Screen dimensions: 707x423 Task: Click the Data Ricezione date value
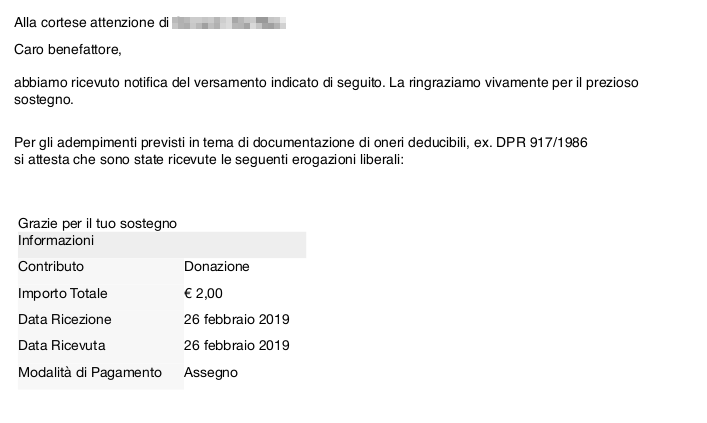(237, 319)
